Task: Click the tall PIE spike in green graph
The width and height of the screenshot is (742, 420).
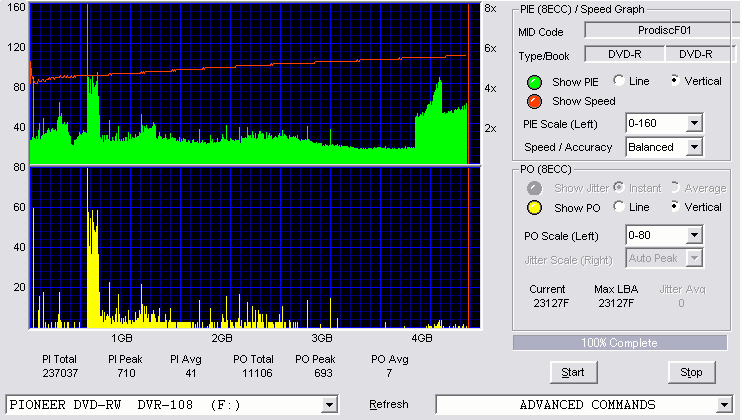Action: pyautogui.click(x=88, y=71)
